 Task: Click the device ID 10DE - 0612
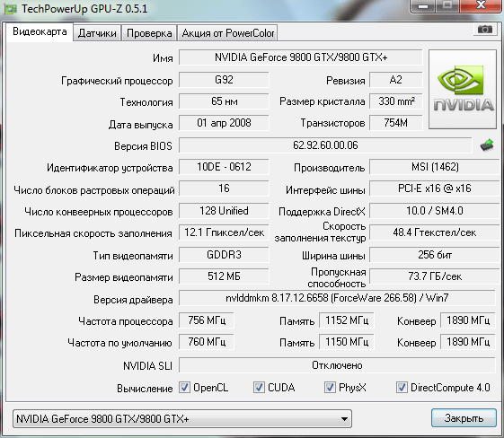click(224, 167)
